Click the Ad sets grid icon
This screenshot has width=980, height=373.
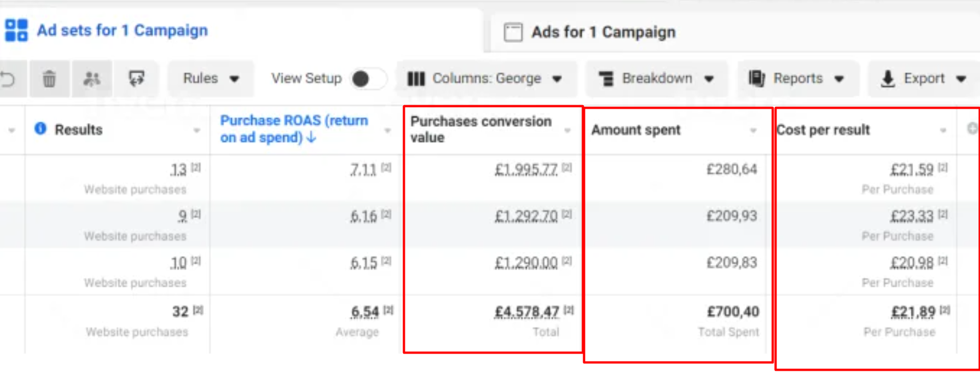pyautogui.click(x=16, y=30)
